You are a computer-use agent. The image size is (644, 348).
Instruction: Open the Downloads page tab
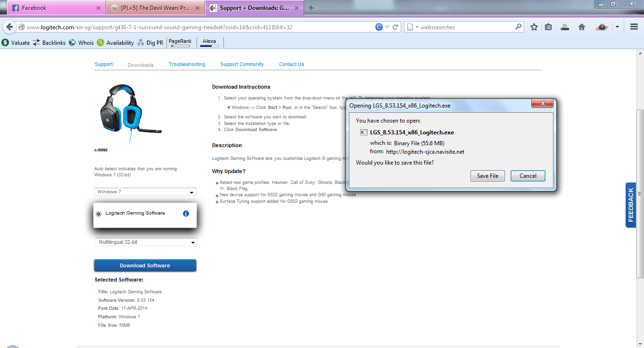coord(140,65)
